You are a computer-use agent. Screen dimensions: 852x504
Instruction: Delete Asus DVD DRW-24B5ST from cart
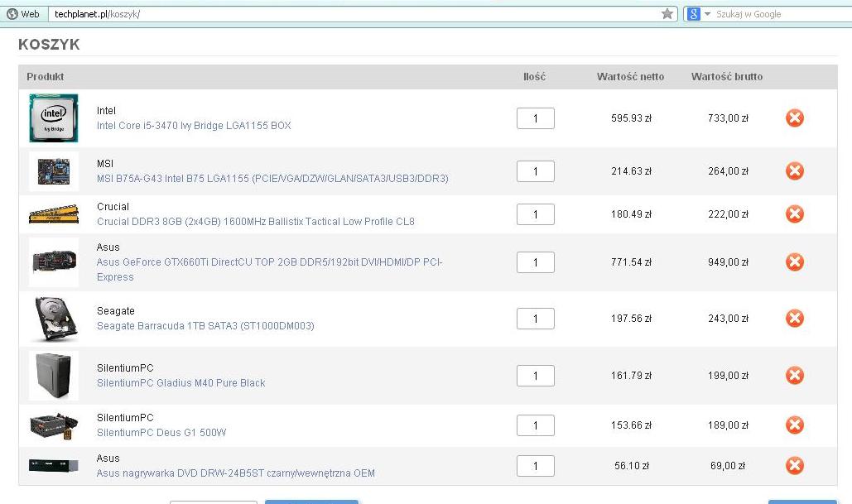point(794,465)
